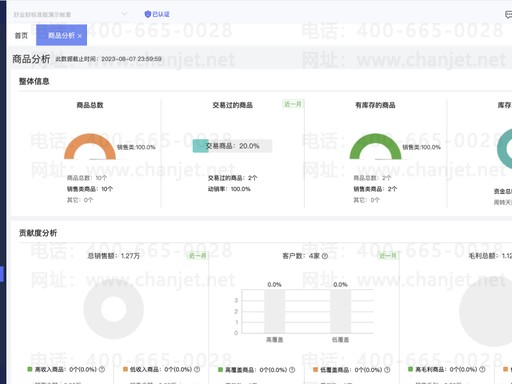Open the company name dropdown arrow
This screenshot has height=384, width=512.
pos(124,14)
